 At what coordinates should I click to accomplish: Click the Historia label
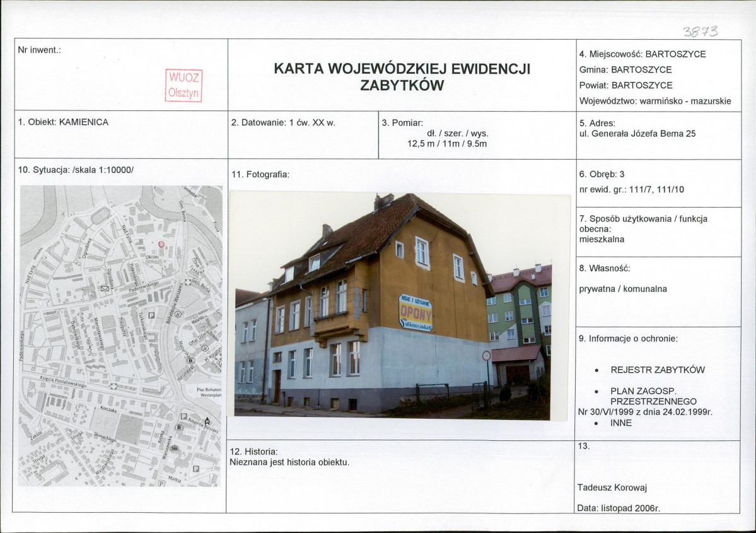click(253, 452)
